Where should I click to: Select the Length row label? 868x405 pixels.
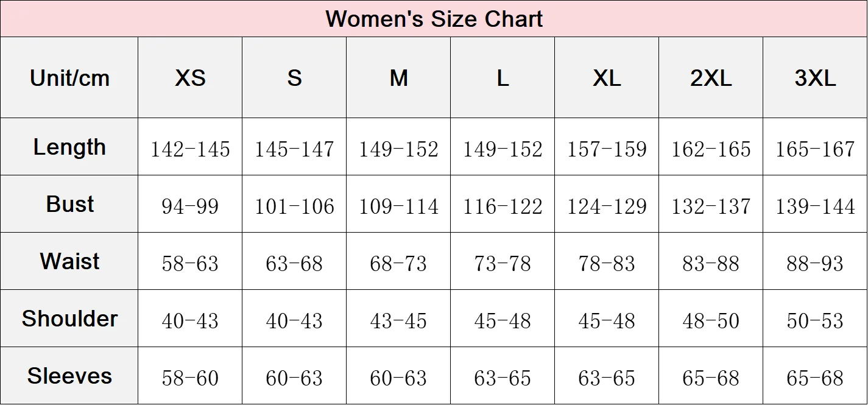[x=69, y=147]
